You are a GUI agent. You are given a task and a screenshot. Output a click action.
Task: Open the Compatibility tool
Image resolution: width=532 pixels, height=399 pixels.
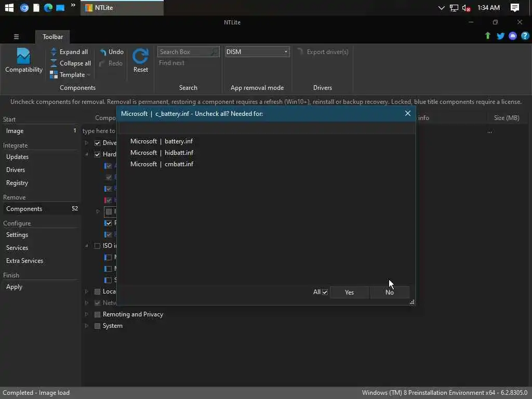coord(24,60)
